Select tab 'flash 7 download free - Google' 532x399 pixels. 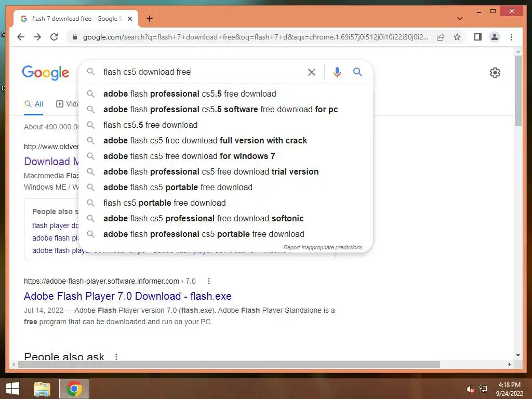click(76, 19)
